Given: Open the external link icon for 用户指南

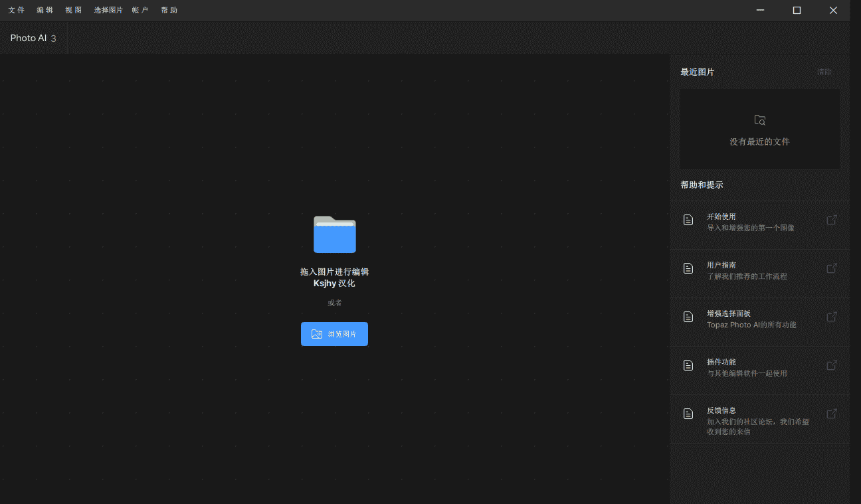Looking at the screenshot, I should click(x=831, y=268).
